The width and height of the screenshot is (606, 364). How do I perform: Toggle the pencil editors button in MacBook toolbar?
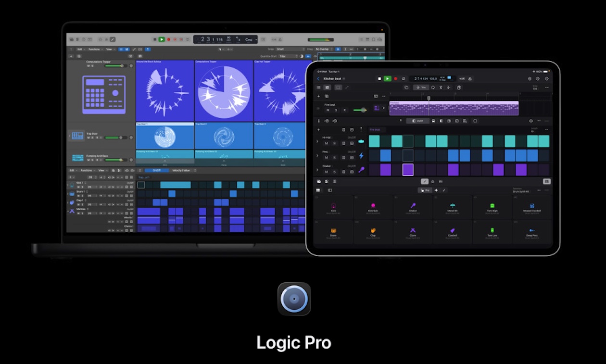pos(113,39)
